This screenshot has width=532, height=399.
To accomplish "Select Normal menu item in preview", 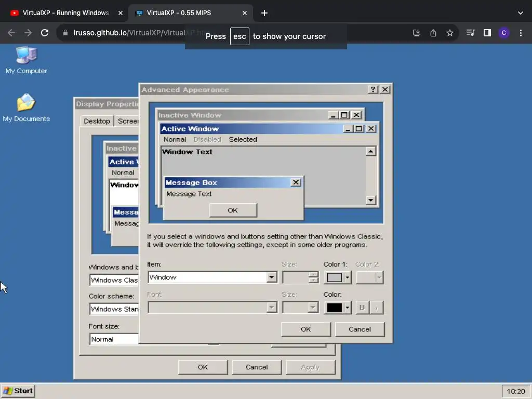I will coord(175,139).
